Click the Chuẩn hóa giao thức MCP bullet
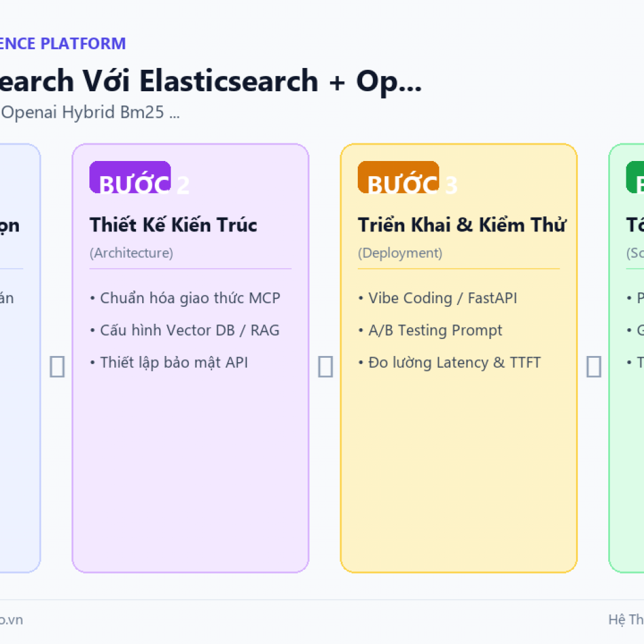This screenshot has width=644, height=644. click(186, 298)
